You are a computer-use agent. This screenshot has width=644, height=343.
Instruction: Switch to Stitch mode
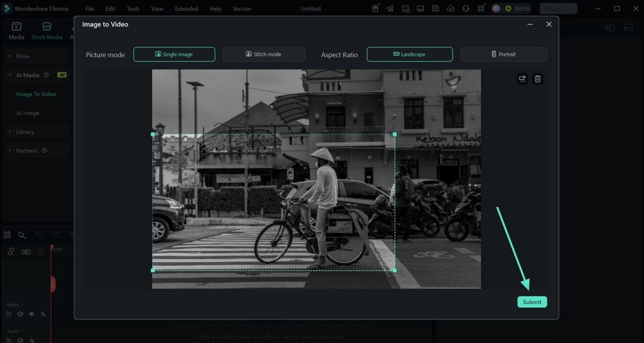click(264, 54)
